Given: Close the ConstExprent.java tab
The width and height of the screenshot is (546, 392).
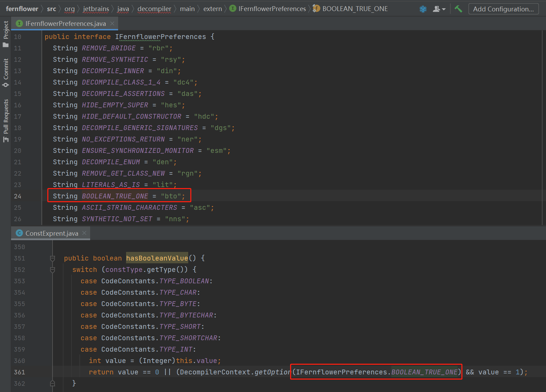Looking at the screenshot, I should coord(84,233).
